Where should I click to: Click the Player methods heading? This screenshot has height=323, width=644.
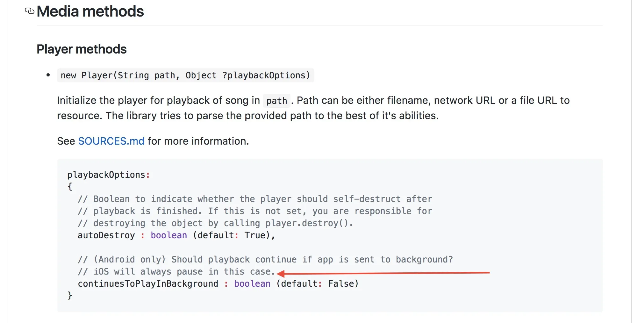pyautogui.click(x=82, y=49)
